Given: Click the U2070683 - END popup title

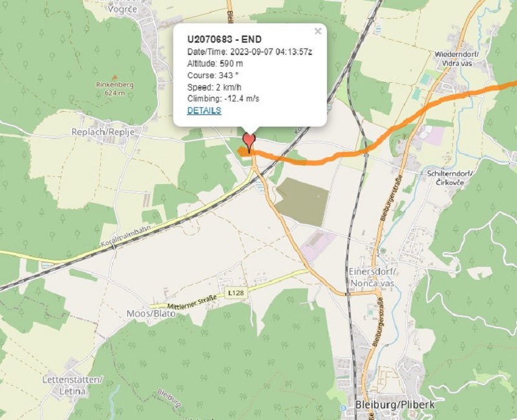Looking at the screenshot, I should [224, 39].
